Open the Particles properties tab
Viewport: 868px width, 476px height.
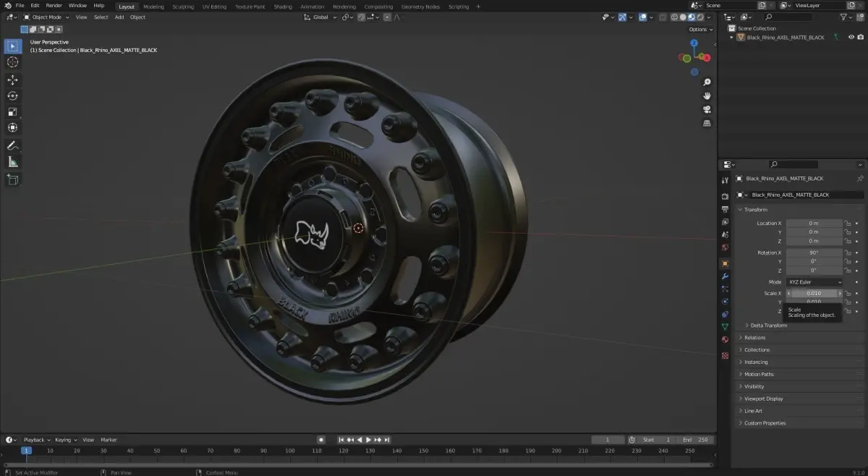point(725,289)
